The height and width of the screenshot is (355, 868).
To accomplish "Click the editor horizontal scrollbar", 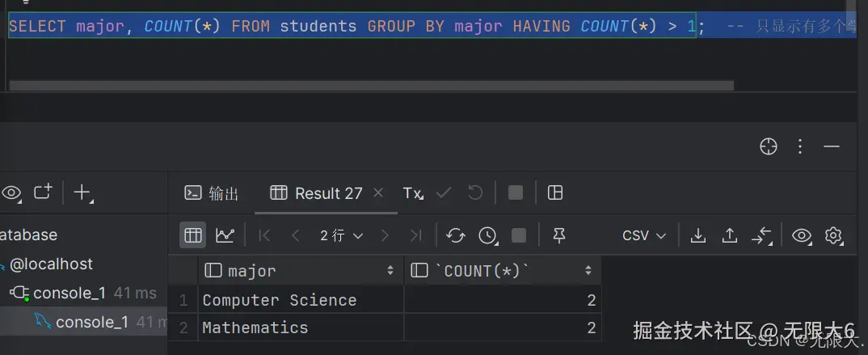I will (371, 86).
